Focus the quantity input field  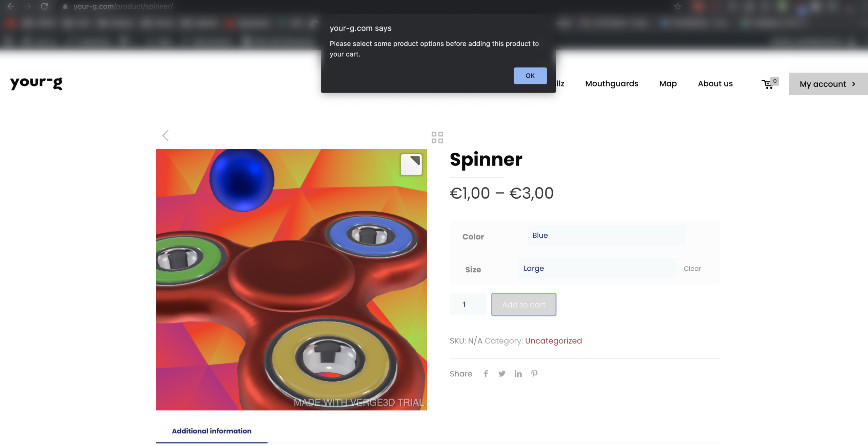point(468,305)
